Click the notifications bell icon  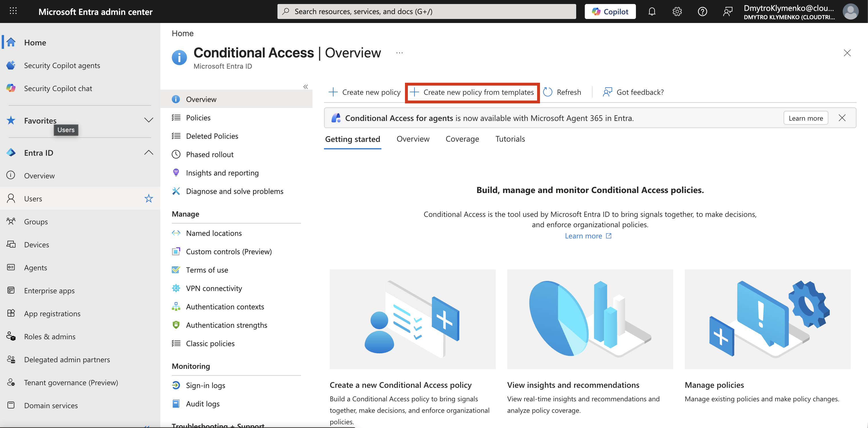click(x=652, y=11)
